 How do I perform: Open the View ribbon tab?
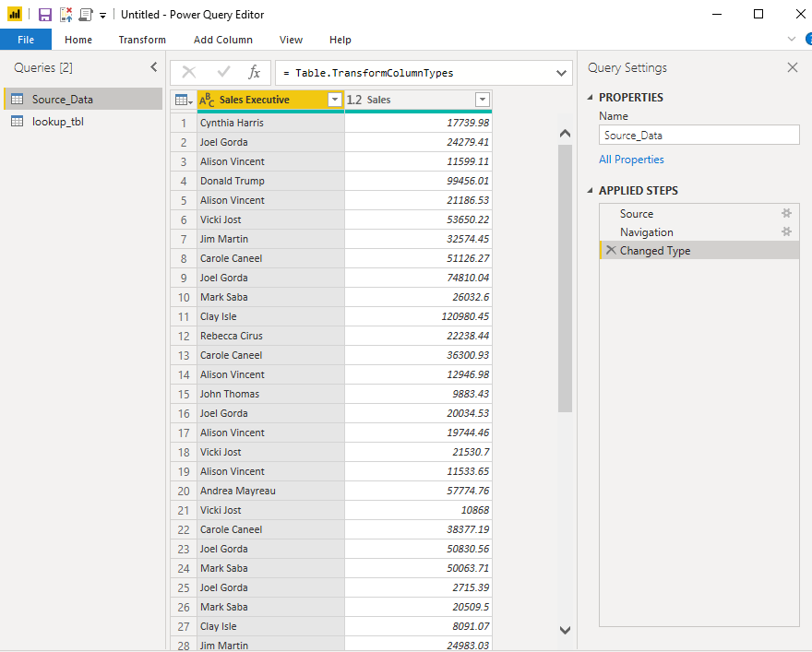291,40
